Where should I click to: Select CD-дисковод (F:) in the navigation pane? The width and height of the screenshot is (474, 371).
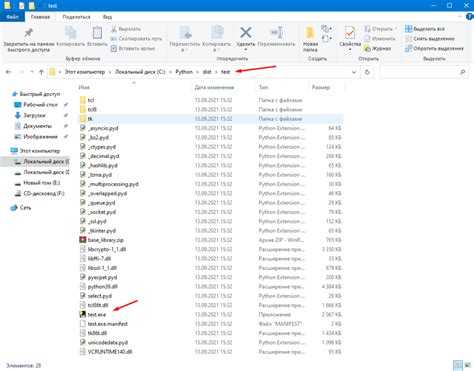pos(44,193)
